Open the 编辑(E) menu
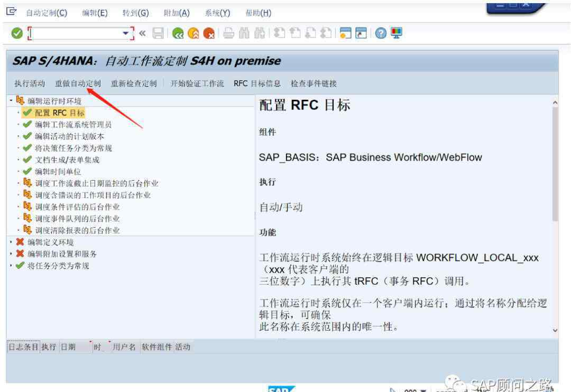The width and height of the screenshot is (571, 392). pyautogui.click(x=95, y=13)
